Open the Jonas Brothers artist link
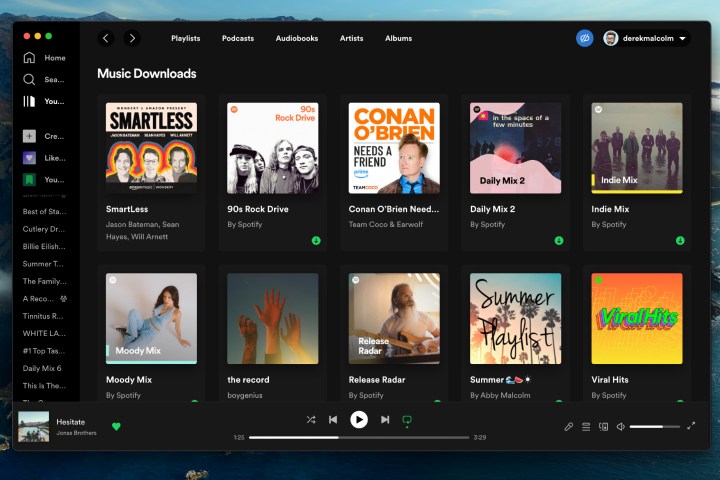 click(76, 433)
